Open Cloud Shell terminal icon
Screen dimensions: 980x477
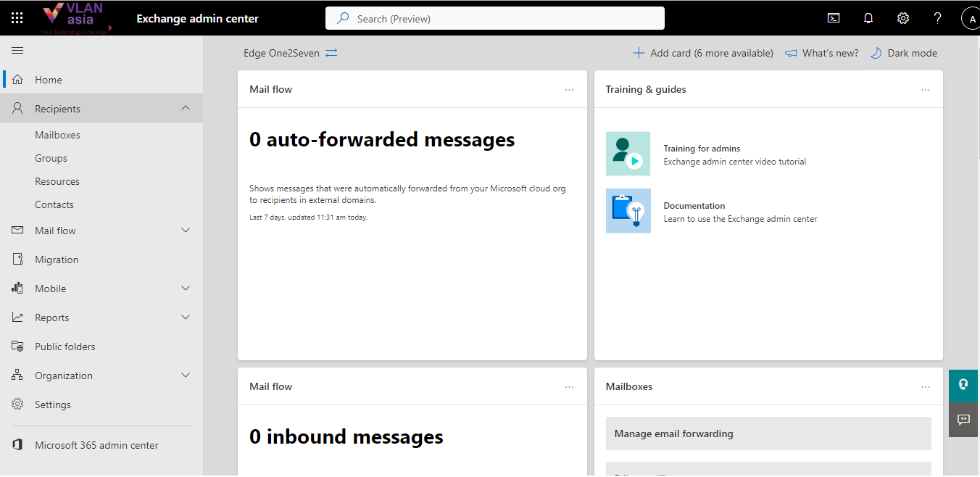click(x=834, y=18)
